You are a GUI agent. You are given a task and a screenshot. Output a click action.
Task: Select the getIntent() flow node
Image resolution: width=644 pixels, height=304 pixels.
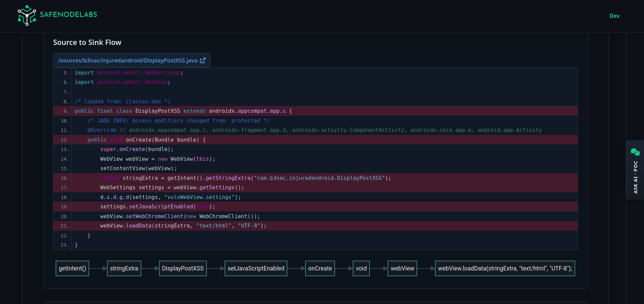(x=72, y=268)
